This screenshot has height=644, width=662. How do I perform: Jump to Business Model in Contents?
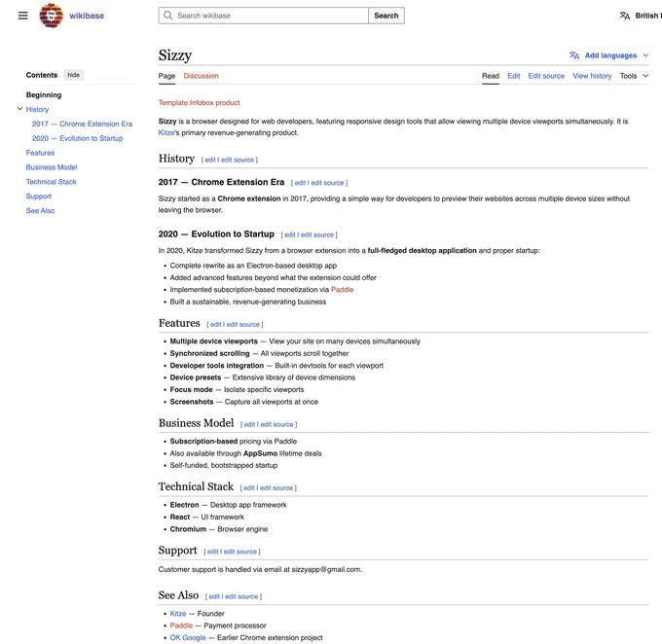pyautogui.click(x=52, y=167)
